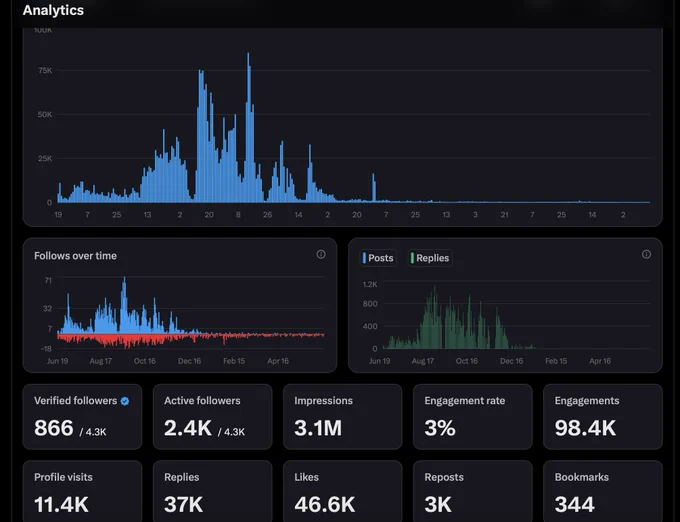680x522 pixels.
Task: Select the Likes metric card
Action: 343,491
